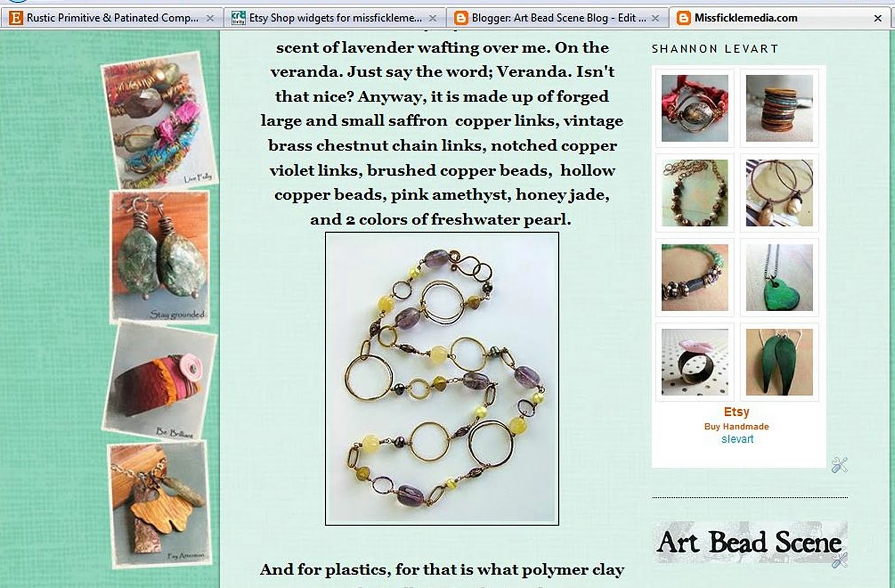This screenshot has width=895, height=588.
Task: Click the Art Bead Scene banner
Action: [x=750, y=542]
